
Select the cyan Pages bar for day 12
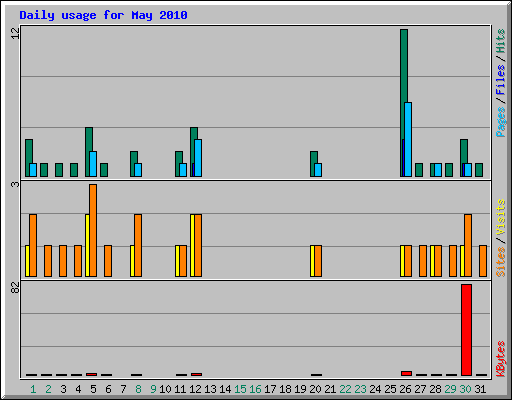coord(198,158)
